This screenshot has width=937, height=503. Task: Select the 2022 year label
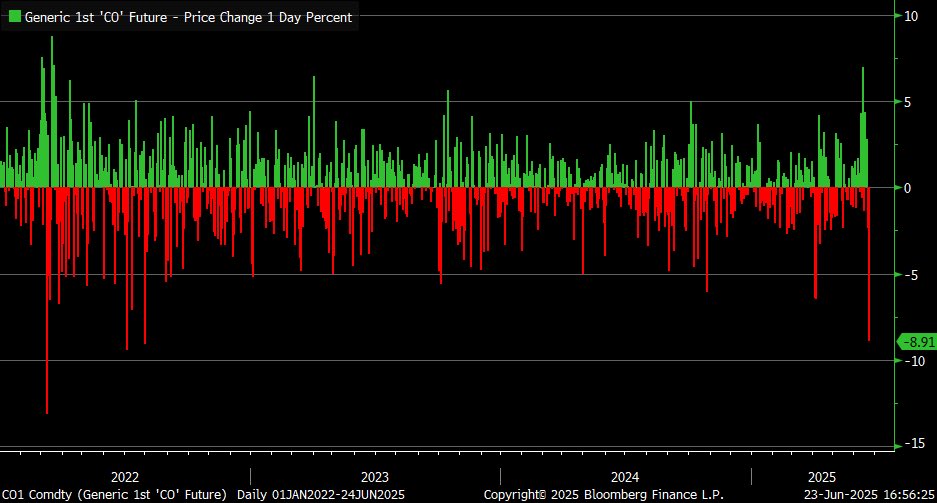(125, 477)
